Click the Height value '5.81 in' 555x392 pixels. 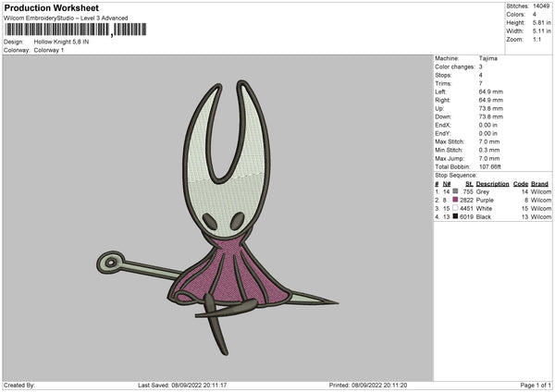click(x=542, y=22)
